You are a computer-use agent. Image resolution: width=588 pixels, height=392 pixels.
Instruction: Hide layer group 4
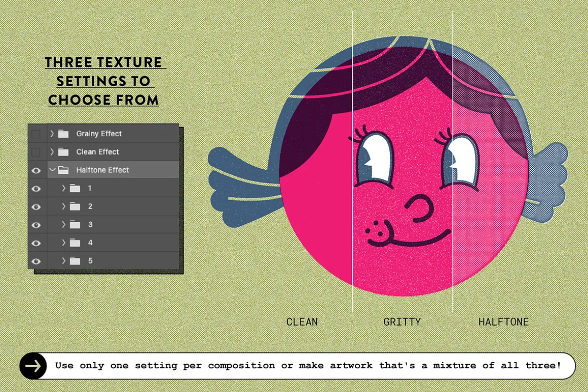pyautogui.click(x=36, y=243)
